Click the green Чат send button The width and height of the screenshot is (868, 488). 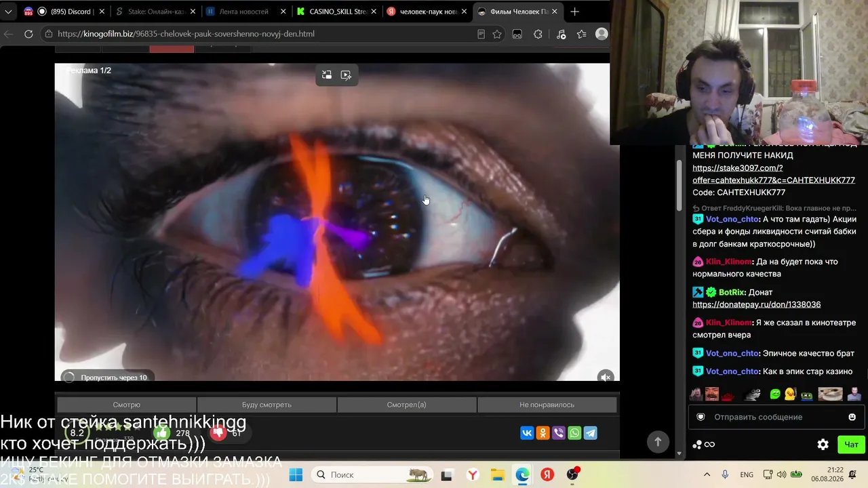(851, 445)
